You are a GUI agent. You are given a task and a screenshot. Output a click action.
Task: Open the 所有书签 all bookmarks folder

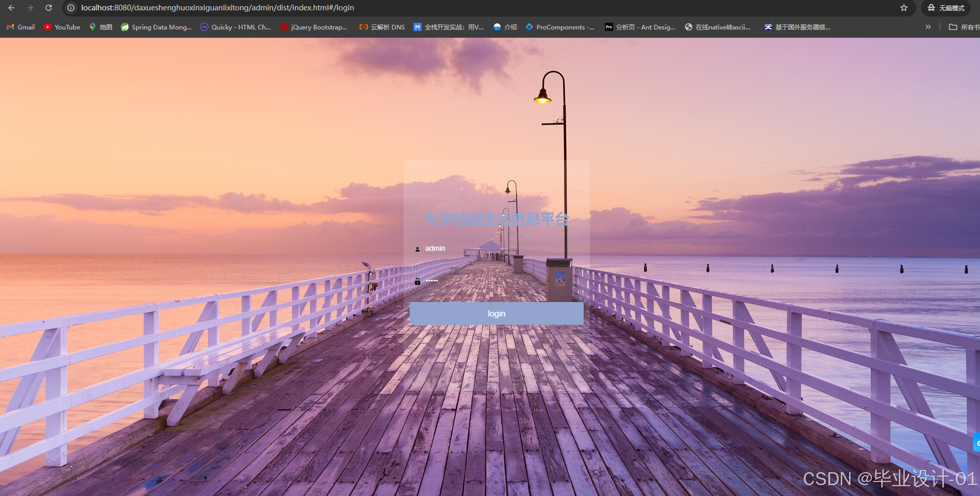964,27
